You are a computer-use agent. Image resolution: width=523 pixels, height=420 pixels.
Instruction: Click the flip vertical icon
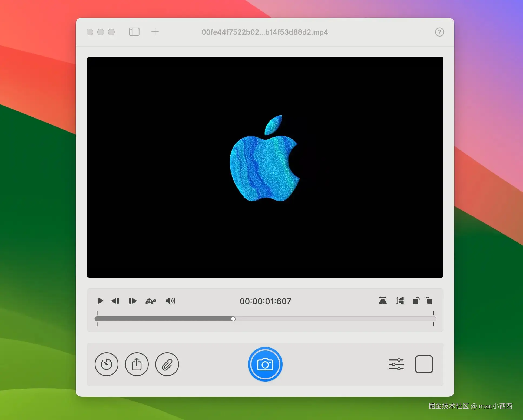click(x=400, y=301)
